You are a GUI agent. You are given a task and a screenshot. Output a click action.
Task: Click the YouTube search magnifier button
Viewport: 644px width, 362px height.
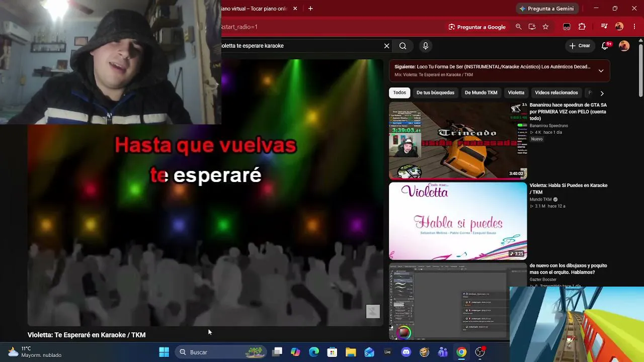pos(403,46)
